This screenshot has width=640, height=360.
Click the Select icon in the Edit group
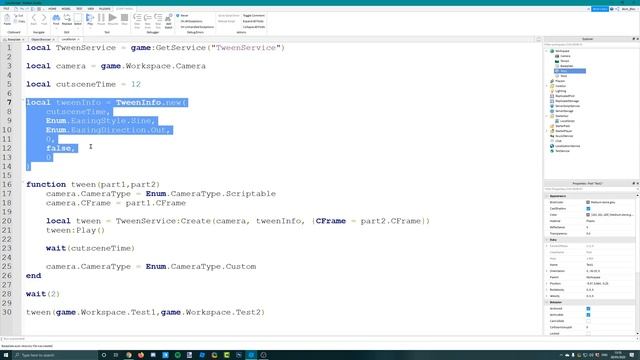(x=78, y=19)
